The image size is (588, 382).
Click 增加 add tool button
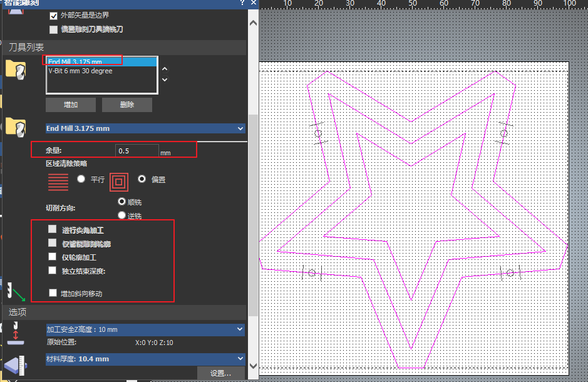71,105
